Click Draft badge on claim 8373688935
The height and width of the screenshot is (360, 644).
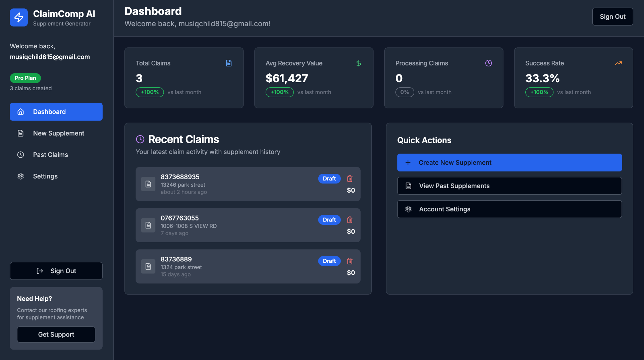tap(329, 178)
